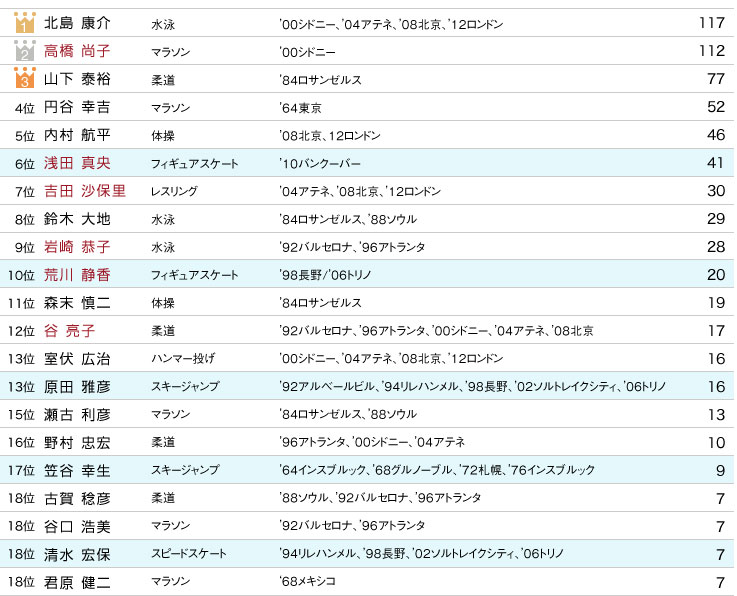This screenshot has height=596, width=737.
Task: Click the score 46 for 内村 航平
Action: [716, 135]
